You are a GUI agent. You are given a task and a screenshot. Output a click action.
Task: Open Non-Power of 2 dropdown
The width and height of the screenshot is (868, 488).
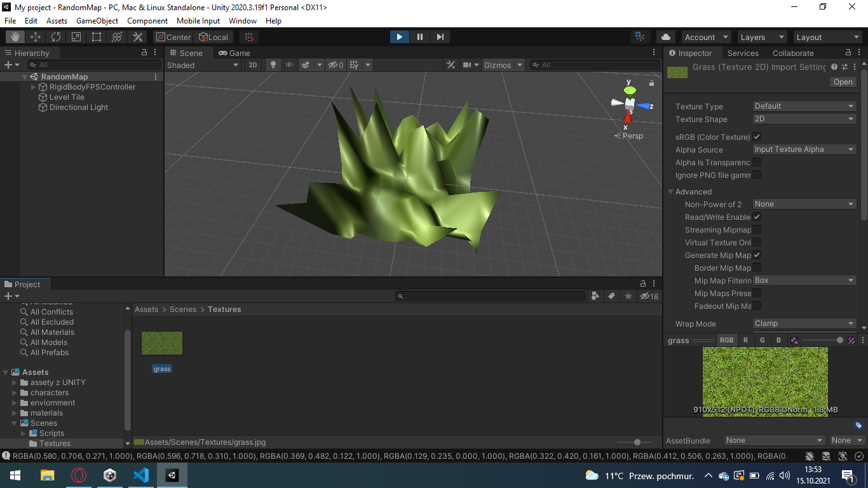pos(804,204)
